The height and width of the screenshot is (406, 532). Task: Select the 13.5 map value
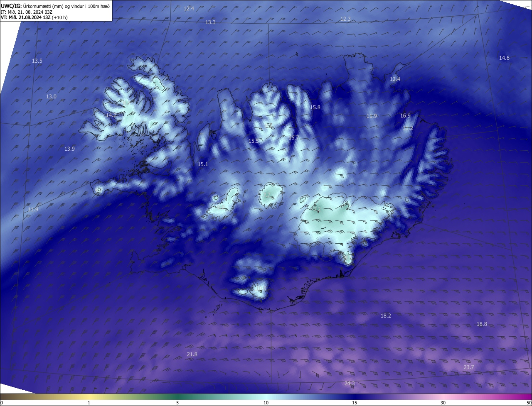point(37,61)
